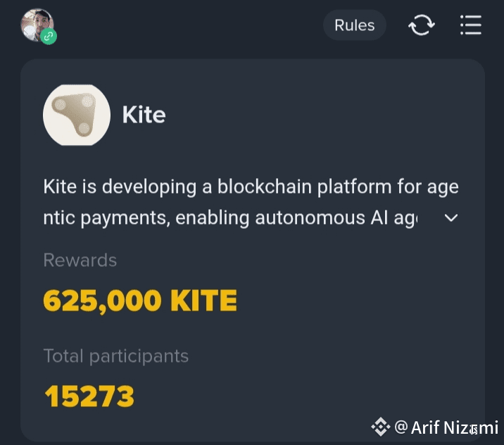The width and height of the screenshot is (504, 445).
Task: Open the user profile avatar
Action: pyautogui.click(x=37, y=25)
